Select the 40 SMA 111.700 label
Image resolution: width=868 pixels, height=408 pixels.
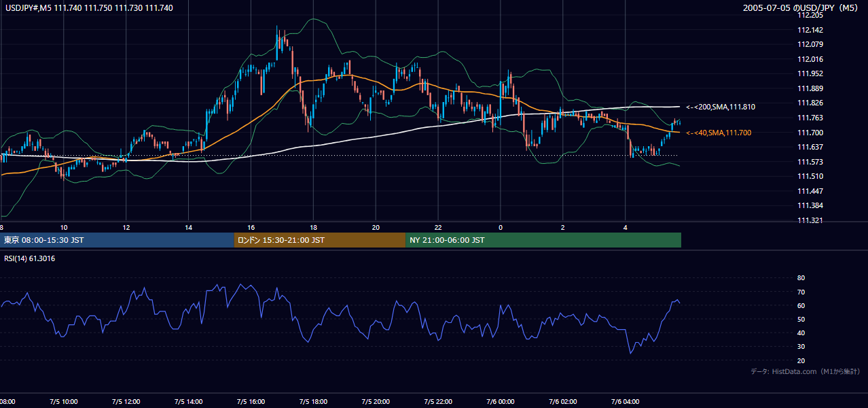pyautogui.click(x=719, y=133)
